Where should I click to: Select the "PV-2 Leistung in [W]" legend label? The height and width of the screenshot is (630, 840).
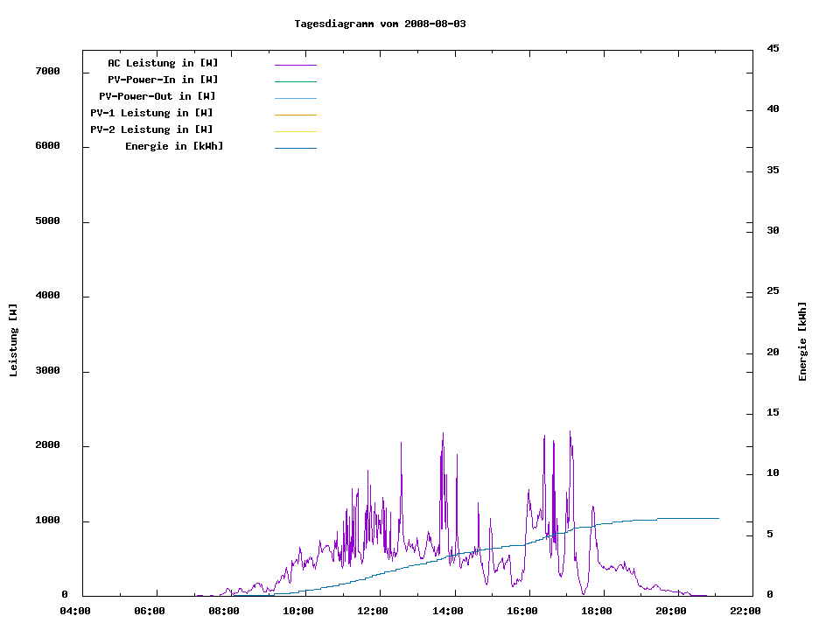(x=151, y=129)
